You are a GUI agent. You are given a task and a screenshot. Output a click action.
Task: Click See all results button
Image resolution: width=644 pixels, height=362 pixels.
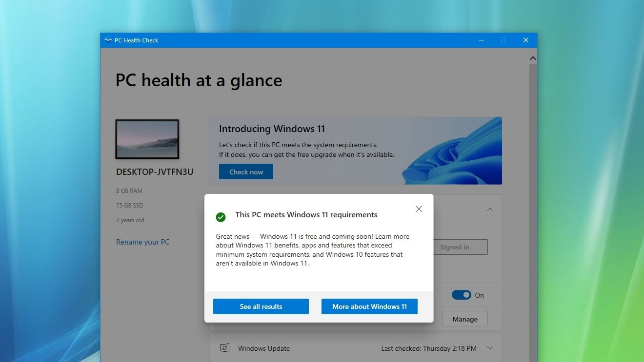pyautogui.click(x=261, y=306)
